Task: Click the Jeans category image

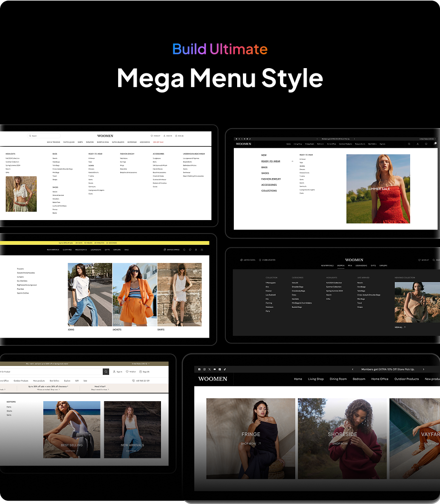Action: (x=90, y=294)
